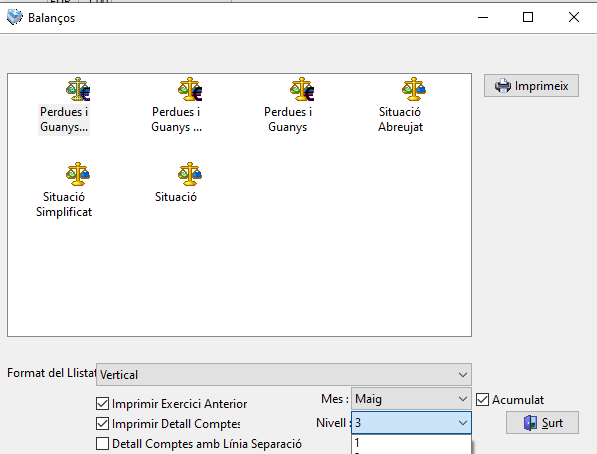The height and width of the screenshot is (454, 597).
Task: Close the Balanços window
Action: [574, 17]
